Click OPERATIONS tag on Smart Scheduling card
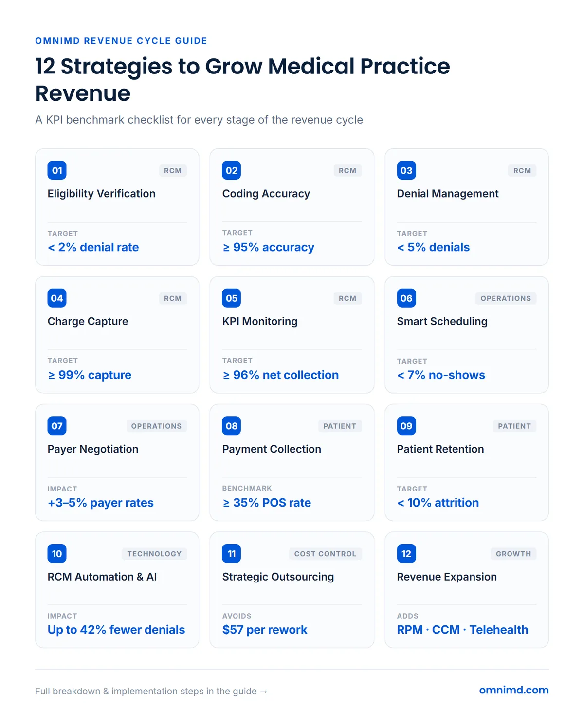584x728 pixels. click(x=506, y=298)
